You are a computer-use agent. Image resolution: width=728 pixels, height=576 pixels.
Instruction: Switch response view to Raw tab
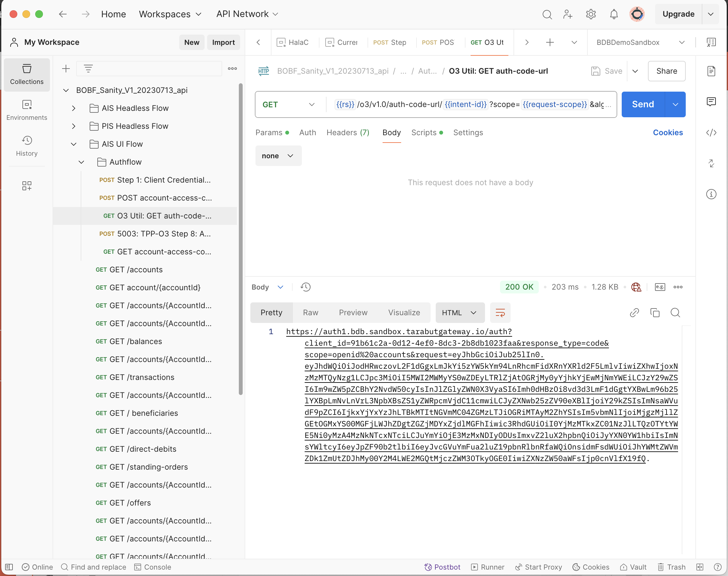pos(310,313)
